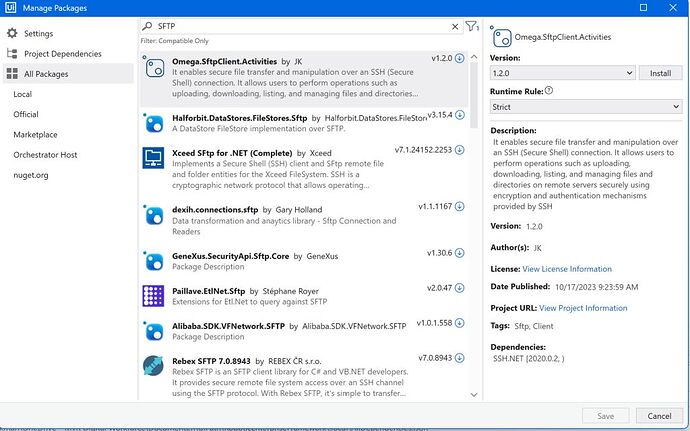690x431 pixels.
Task: Download GeneXus.SecurityApi v1.30.6 arrow icon
Action: click(x=459, y=253)
